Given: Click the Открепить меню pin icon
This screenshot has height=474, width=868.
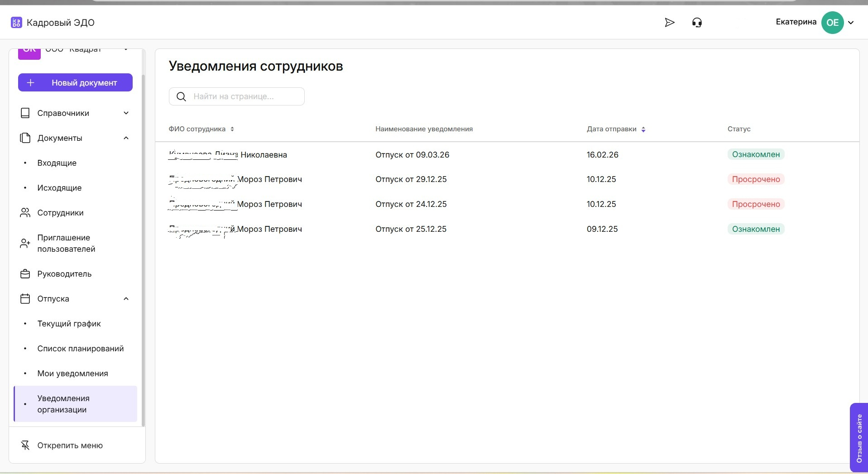Looking at the screenshot, I should 25,445.
